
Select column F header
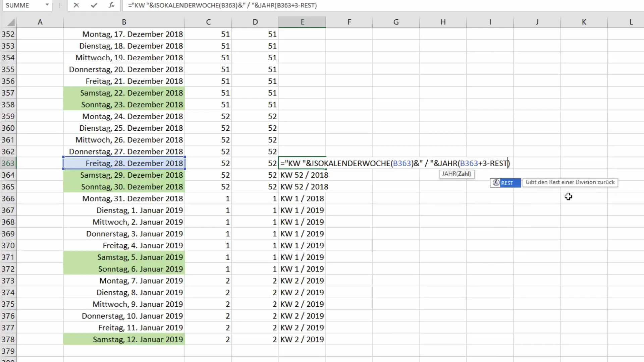(x=349, y=22)
